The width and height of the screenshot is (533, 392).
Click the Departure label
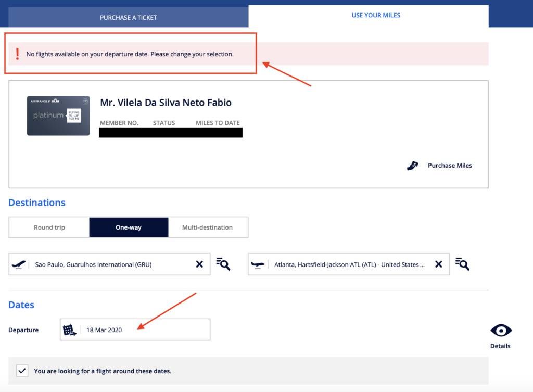(x=23, y=330)
